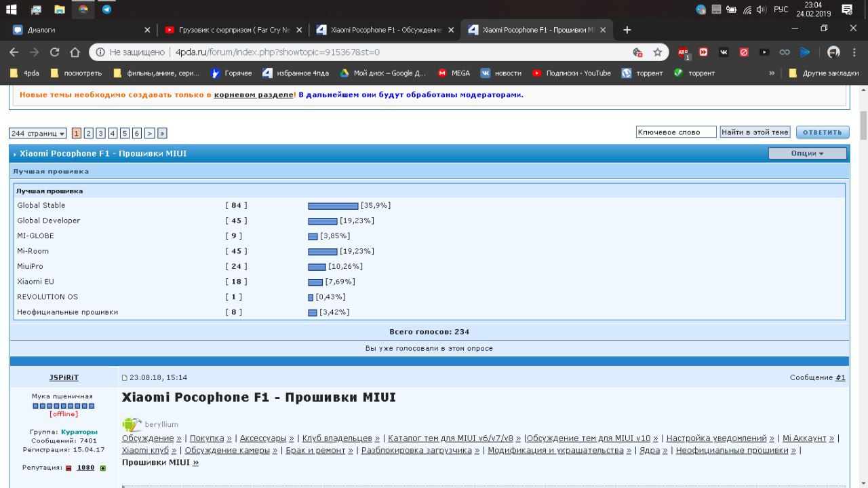
Task: Click the blue arrow extension icon
Action: (805, 52)
